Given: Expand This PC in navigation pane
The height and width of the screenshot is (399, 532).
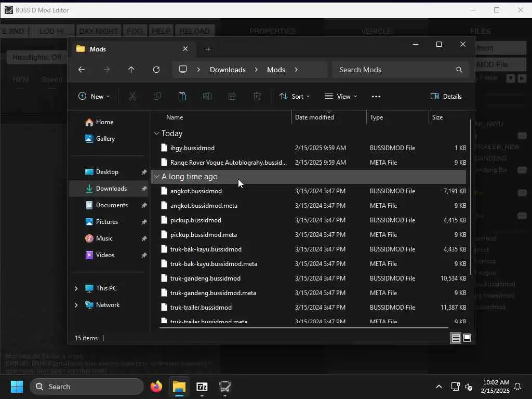Looking at the screenshot, I should click(76, 288).
